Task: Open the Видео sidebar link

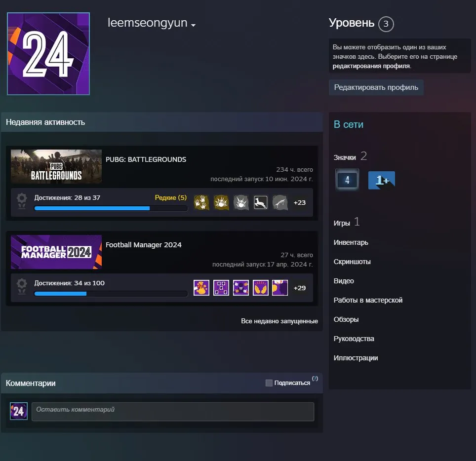Action: tap(344, 281)
